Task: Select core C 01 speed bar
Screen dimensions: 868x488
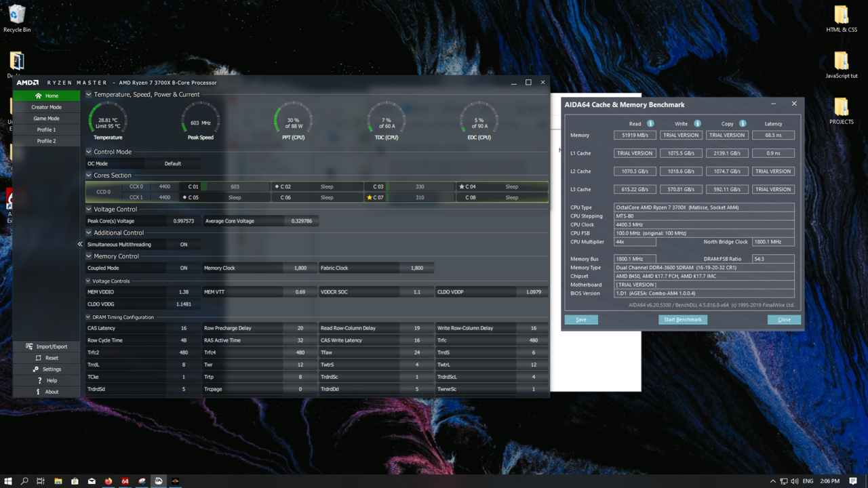Action: point(235,186)
